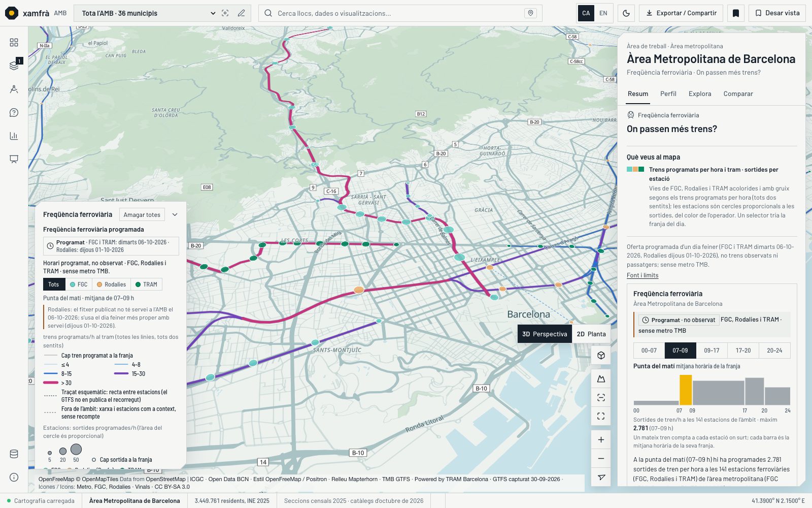Open the Exportar / Compartir menu
This screenshot has height=508, width=812.
point(682,13)
